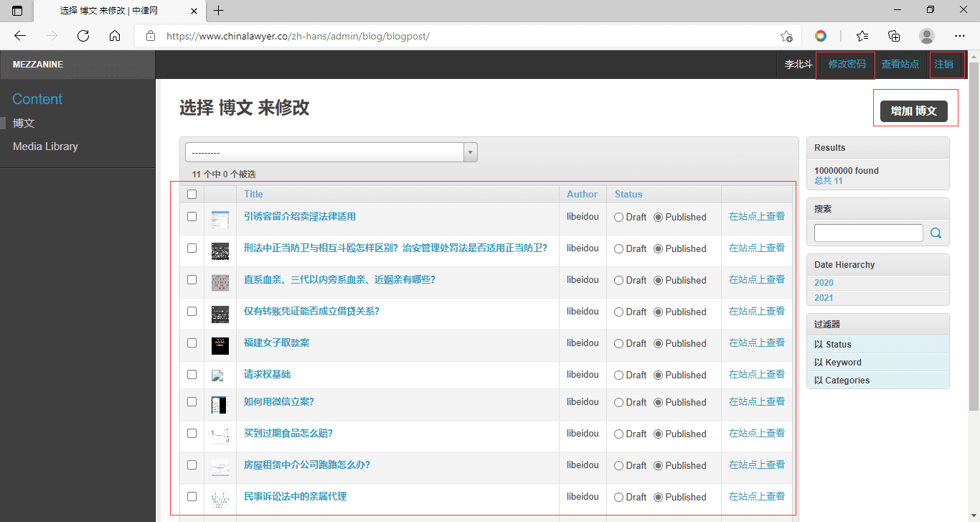This screenshot has height=522, width=980.
Task: Check the box for 请求权基础
Action: tap(192, 374)
